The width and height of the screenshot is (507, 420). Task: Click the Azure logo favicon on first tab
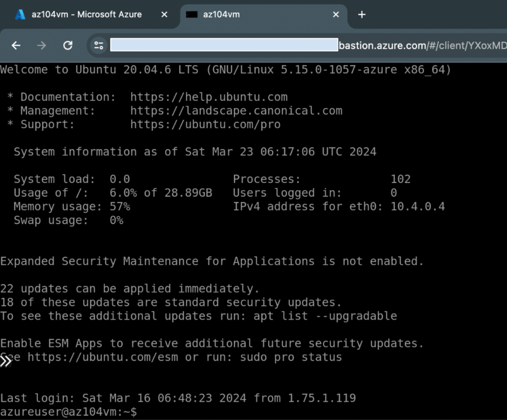pos(20,14)
